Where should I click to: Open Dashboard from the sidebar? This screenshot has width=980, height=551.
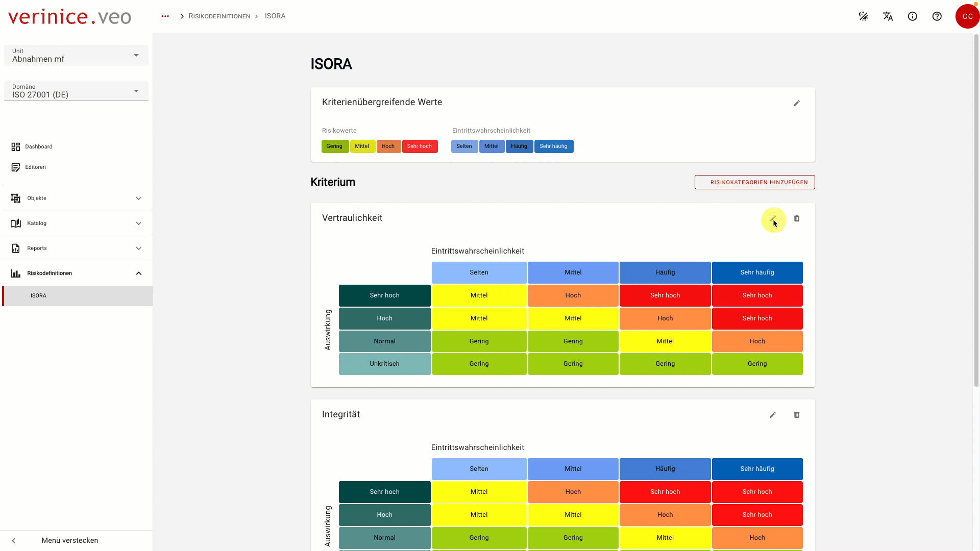click(x=77, y=147)
